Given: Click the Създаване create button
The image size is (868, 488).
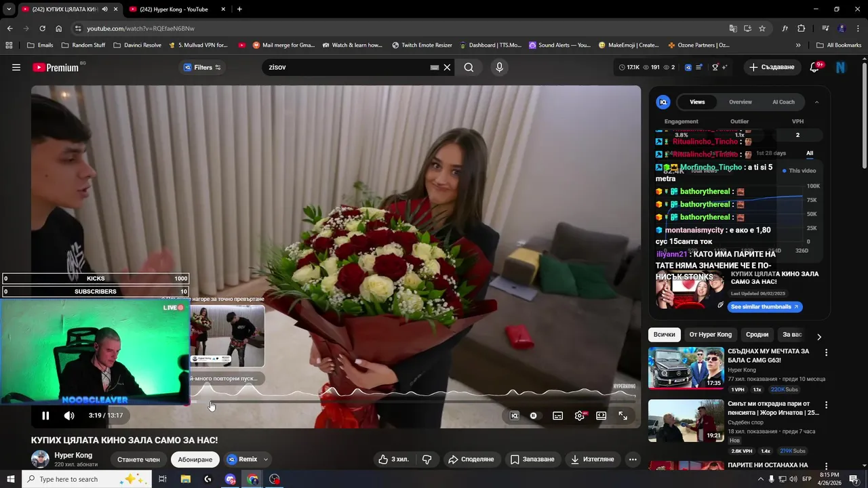Looking at the screenshot, I should 772,67.
